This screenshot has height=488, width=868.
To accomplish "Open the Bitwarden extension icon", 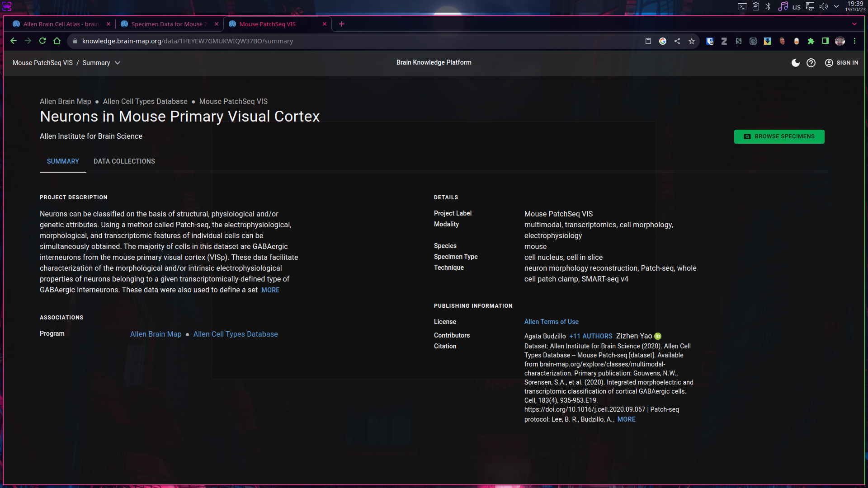I will tap(710, 41).
